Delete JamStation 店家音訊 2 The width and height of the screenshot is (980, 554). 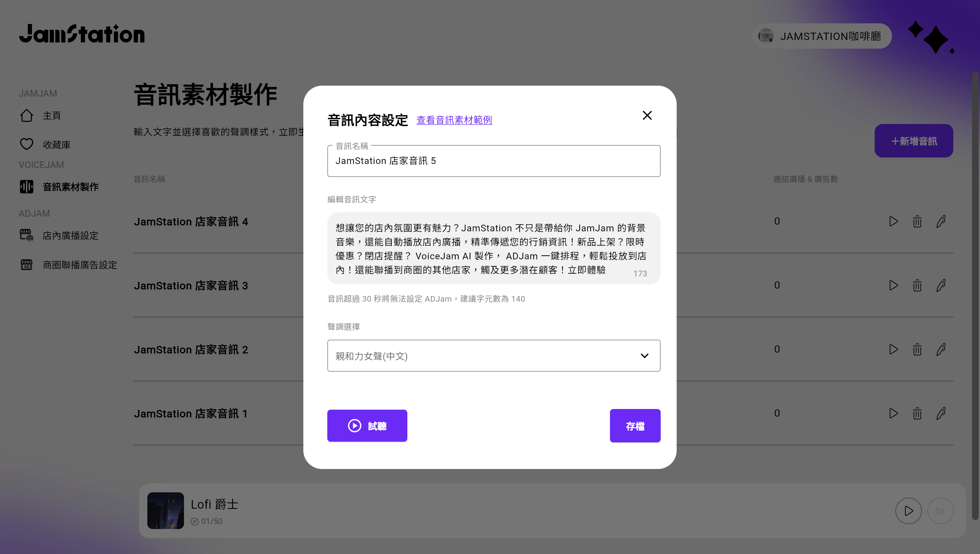coord(917,349)
